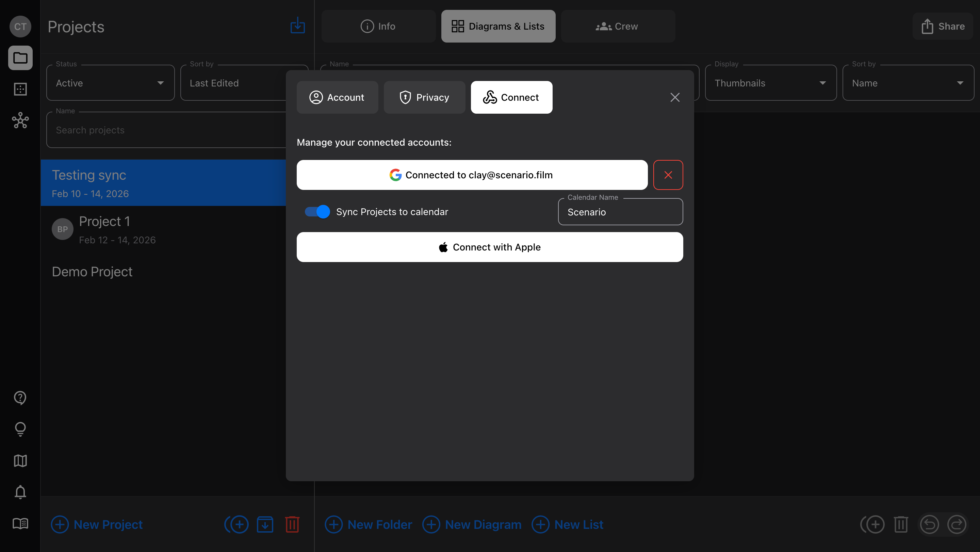
Task: Open the lightbulb ideas icon
Action: (x=20, y=429)
